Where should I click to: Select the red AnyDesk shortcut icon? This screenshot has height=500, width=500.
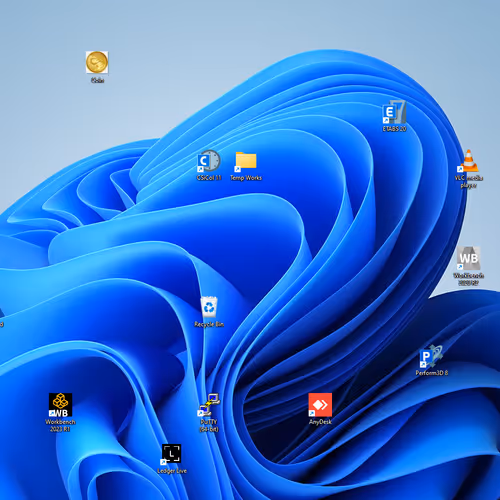[x=320, y=405]
